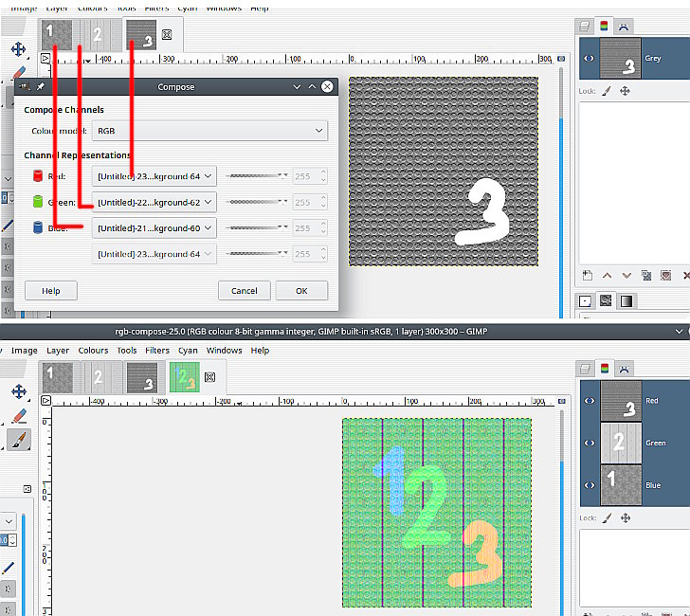690x616 pixels.
Task: Toggle visibility of the Red layer
Action: click(x=590, y=400)
